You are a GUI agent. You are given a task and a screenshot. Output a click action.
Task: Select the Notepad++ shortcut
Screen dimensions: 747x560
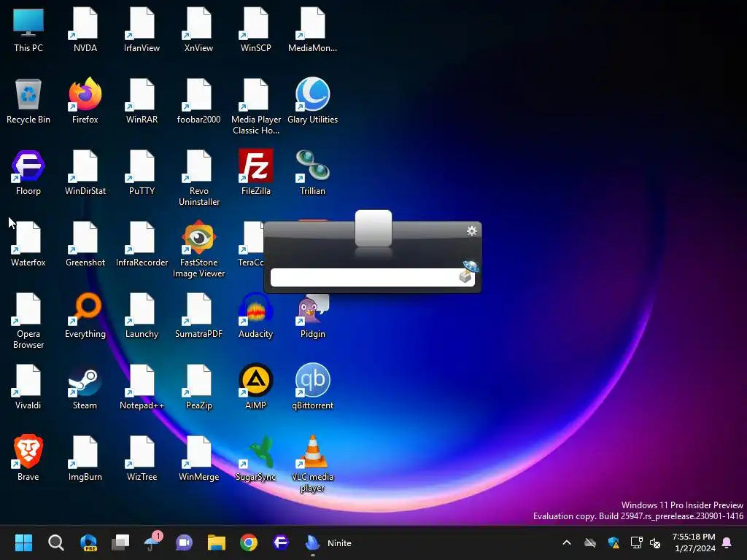[142, 387]
